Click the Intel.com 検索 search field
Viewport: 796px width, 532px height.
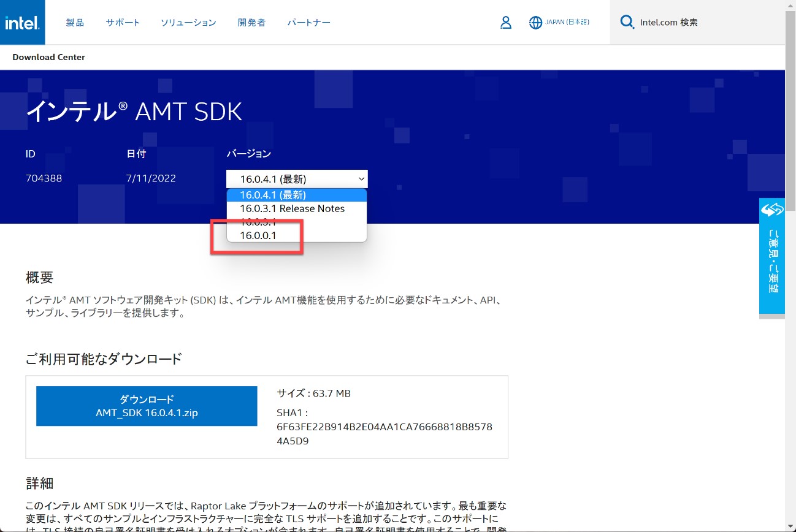pyautogui.click(x=697, y=22)
